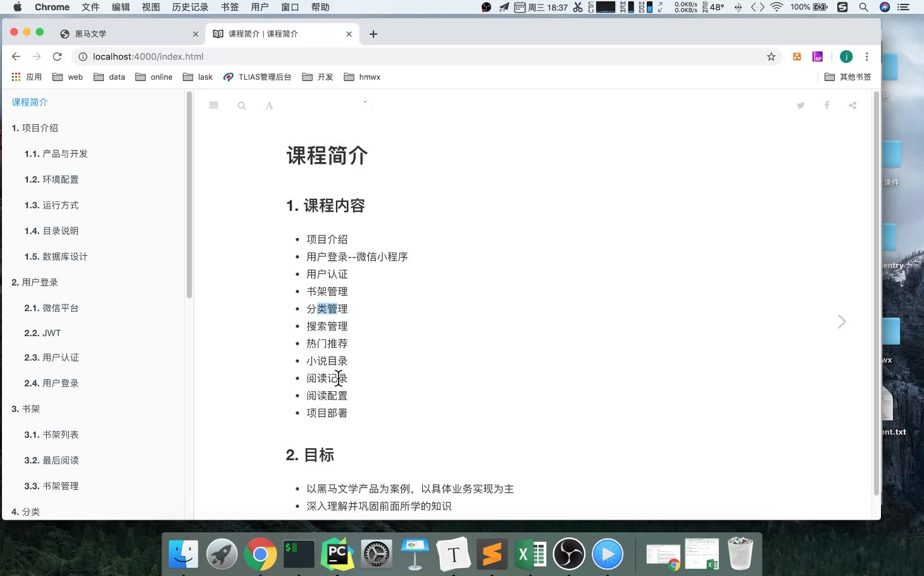Viewport: 924px width, 576px height.
Task: Click the 项目部署 list item text
Action: pyautogui.click(x=327, y=413)
